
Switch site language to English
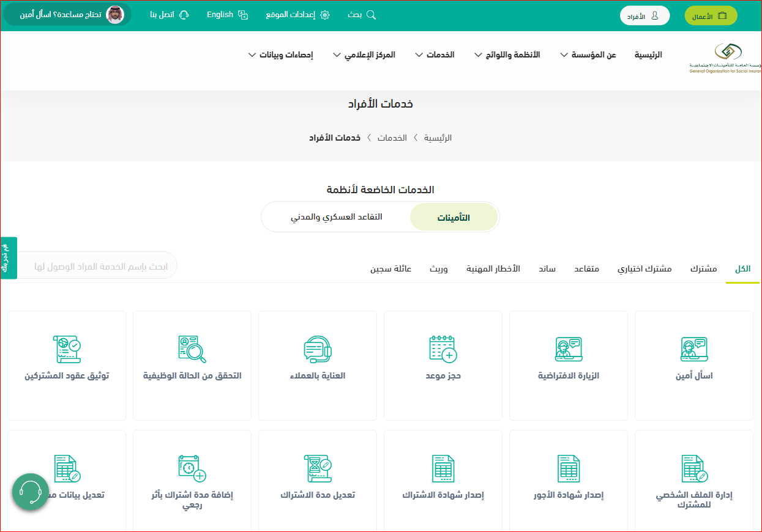click(226, 15)
